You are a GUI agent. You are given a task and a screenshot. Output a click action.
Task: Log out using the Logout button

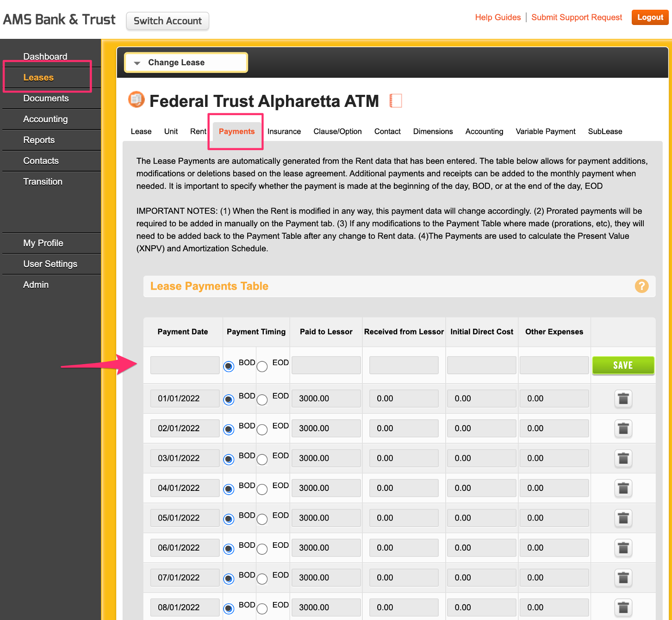[650, 18]
